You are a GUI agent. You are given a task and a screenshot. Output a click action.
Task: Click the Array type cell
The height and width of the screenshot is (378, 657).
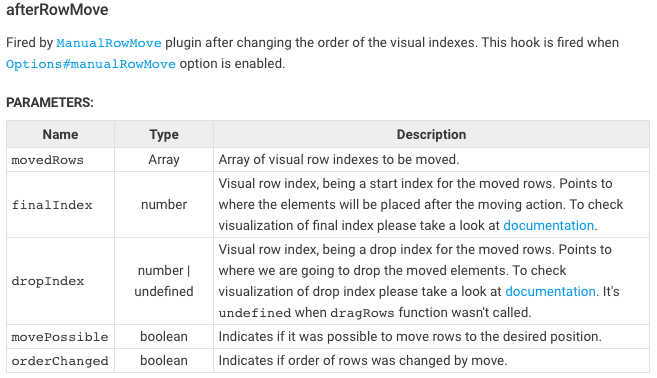164,160
